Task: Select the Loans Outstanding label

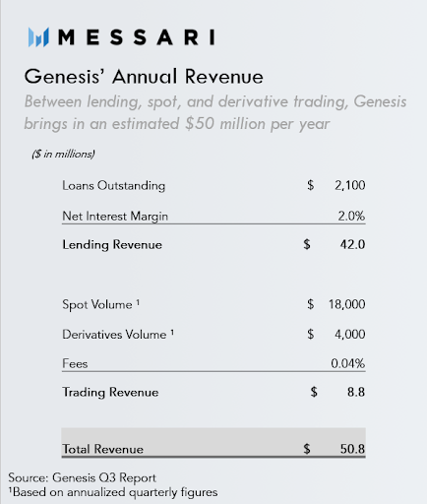Action: [114, 186]
